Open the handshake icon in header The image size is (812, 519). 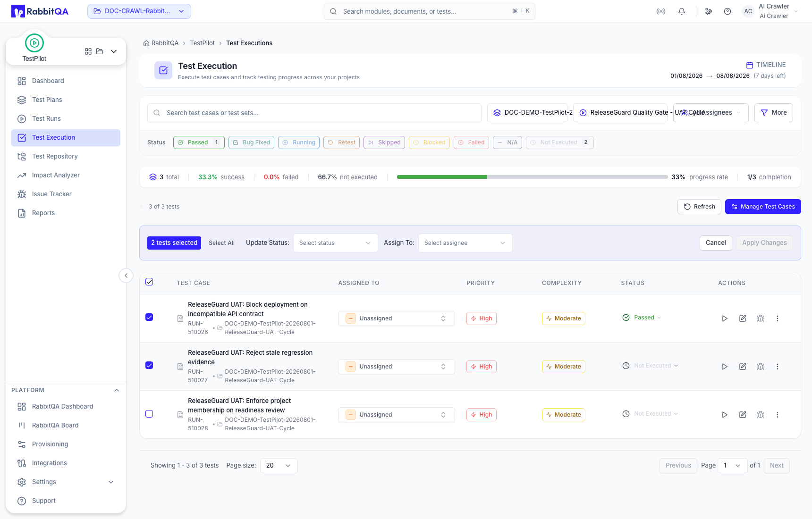tap(709, 11)
